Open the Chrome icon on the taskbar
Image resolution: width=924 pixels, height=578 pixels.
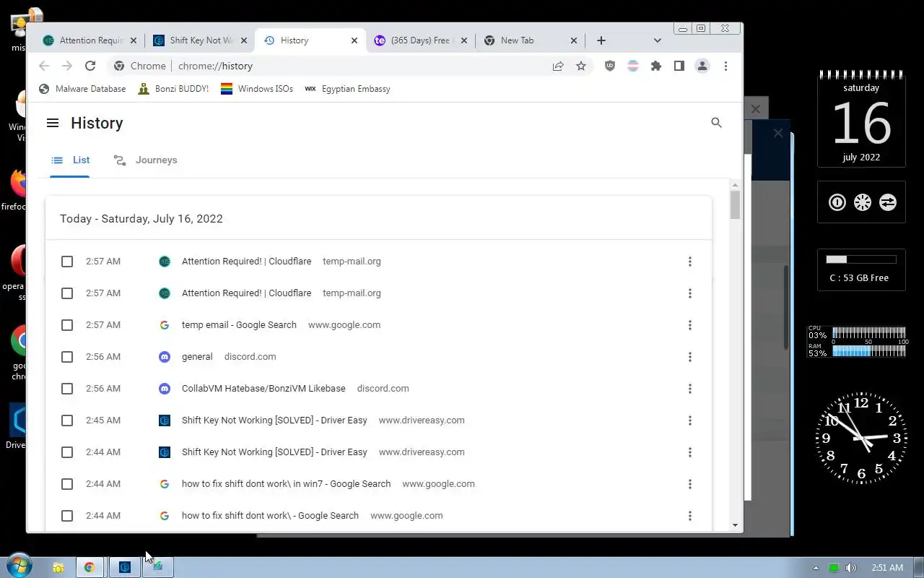coord(90,567)
